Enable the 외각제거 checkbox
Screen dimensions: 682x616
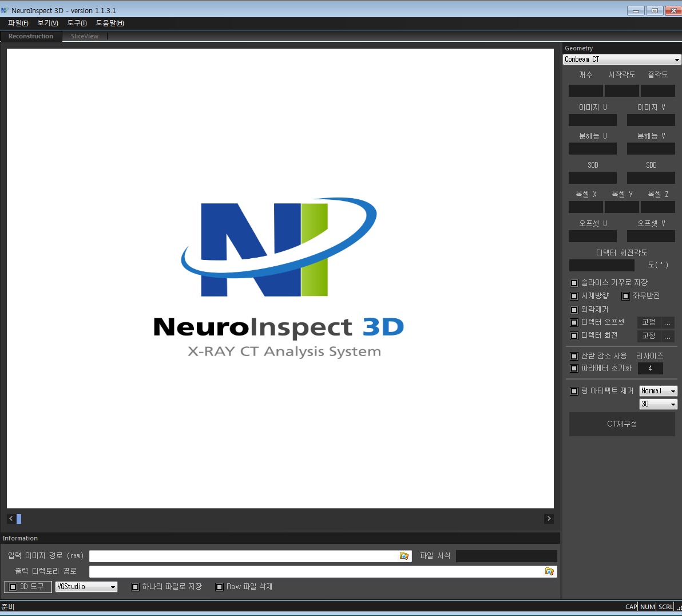point(574,310)
